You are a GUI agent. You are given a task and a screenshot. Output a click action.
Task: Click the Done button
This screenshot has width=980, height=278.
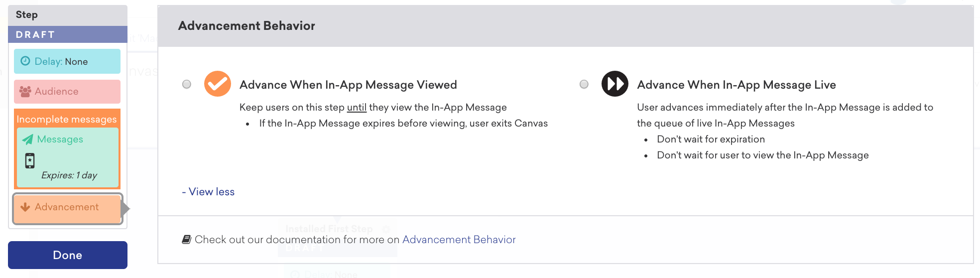coord(68,255)
